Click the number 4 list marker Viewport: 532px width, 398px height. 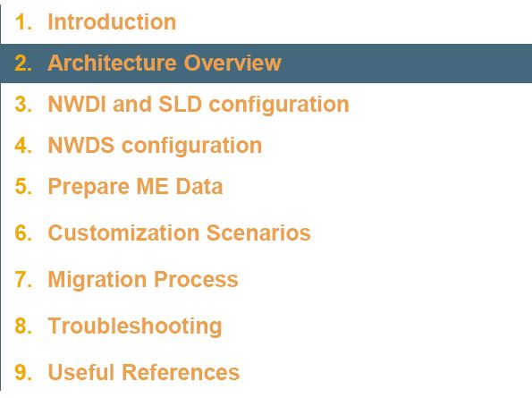[x=23, y=146]
